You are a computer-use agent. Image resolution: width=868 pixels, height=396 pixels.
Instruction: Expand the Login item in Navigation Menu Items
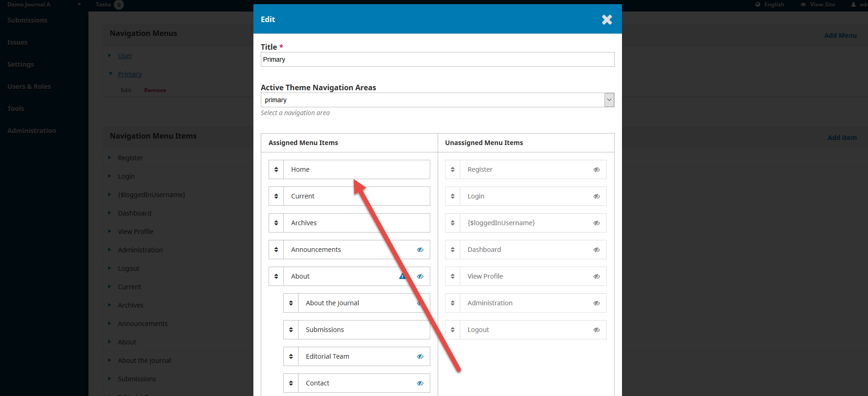coord(110,176)
